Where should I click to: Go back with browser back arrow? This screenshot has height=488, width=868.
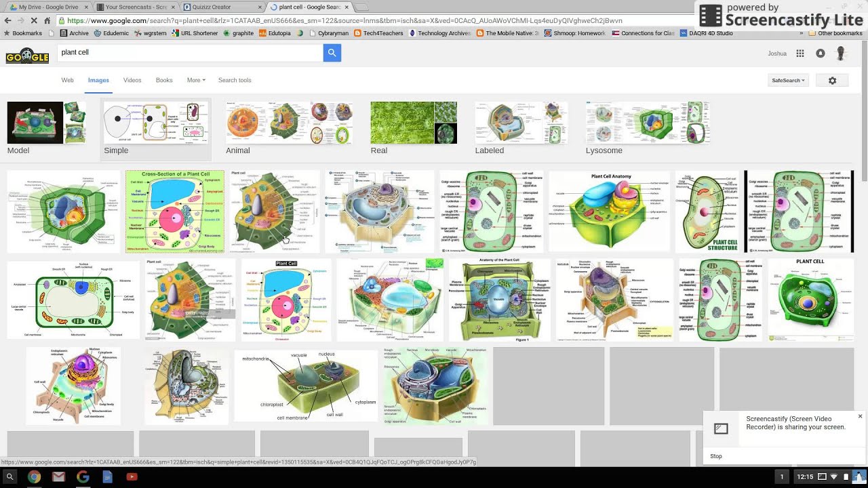(x=8, y=20)
